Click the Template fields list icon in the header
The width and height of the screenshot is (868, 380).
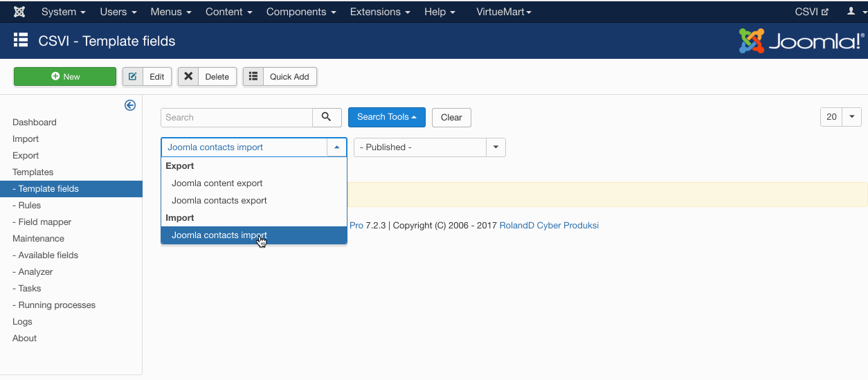pos(21,40)
